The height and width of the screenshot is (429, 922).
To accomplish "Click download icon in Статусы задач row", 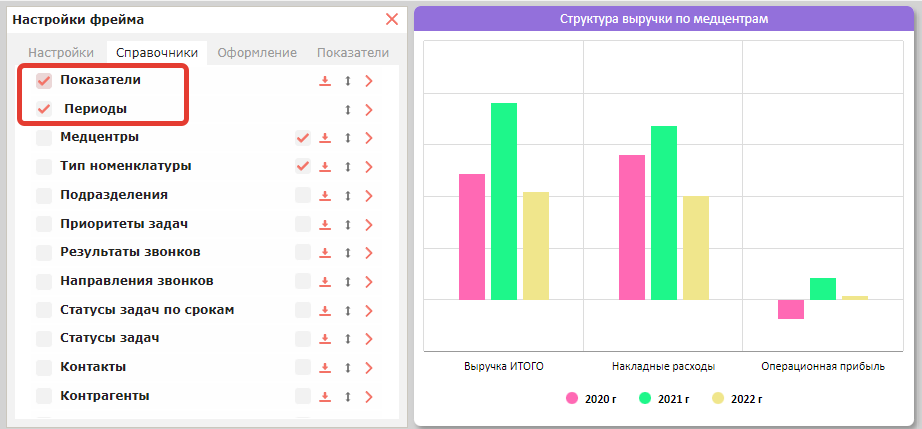I will click(x=325, y=339).
